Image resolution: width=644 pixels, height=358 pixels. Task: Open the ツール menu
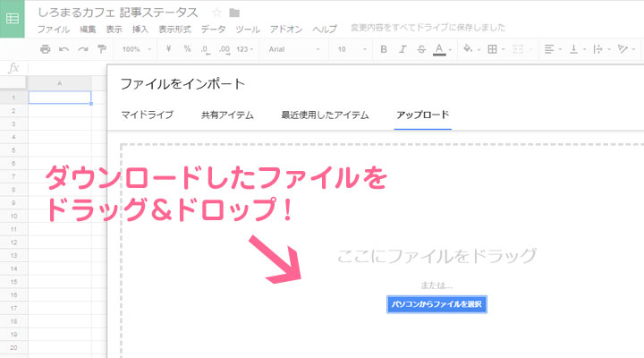tap(248, 30)
